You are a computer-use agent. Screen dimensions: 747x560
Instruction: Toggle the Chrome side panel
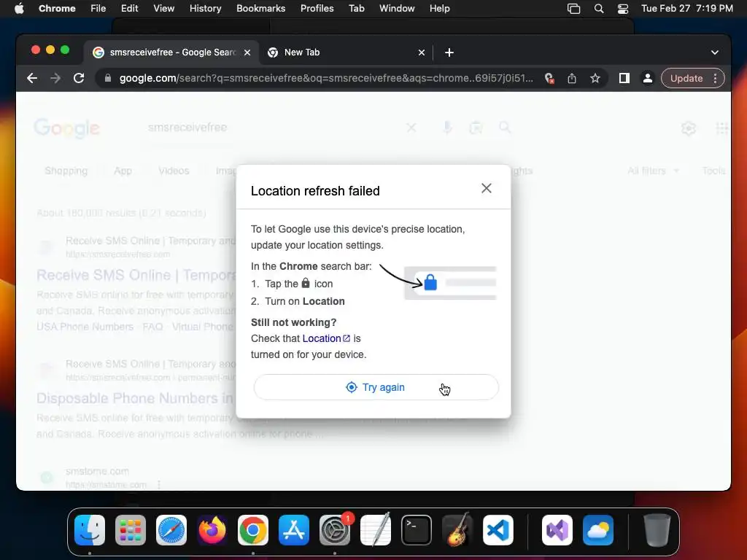click(x=624, y=78)
